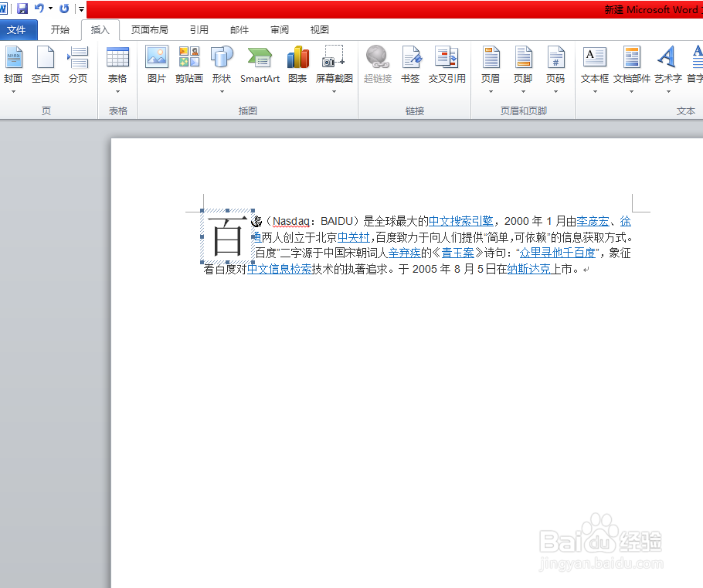The width and height of the screenshot is (703, 588).
Task: Open the 视图 ribbon tab
Action: click(320, 30)
